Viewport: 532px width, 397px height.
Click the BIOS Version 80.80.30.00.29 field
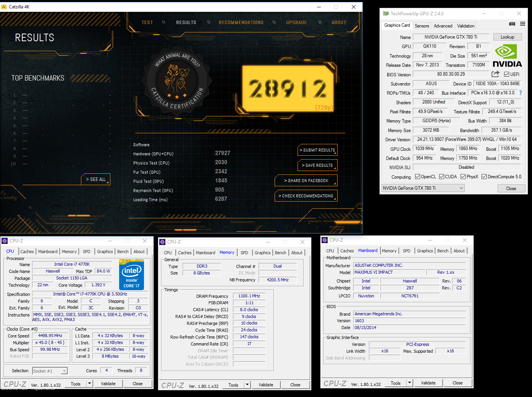[451, 74]
